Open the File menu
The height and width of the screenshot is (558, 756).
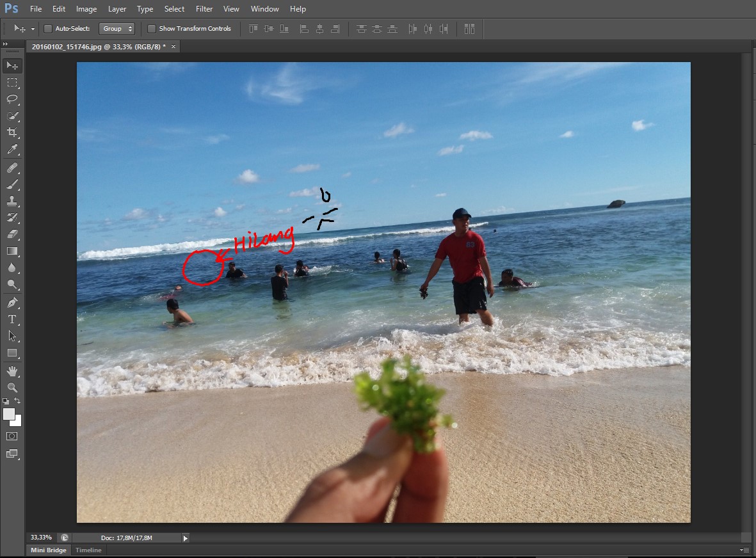pos(36,9)
